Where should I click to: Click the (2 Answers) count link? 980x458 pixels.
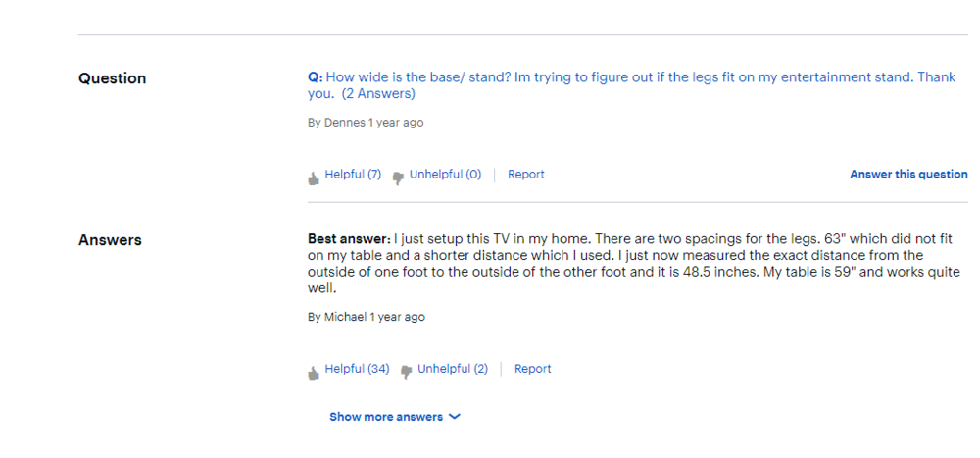click(379, 94)
